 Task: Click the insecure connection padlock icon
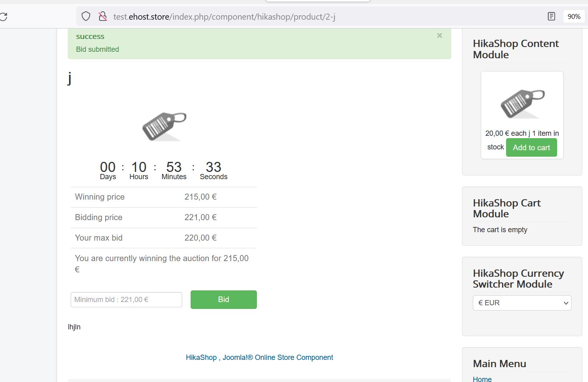103,16
